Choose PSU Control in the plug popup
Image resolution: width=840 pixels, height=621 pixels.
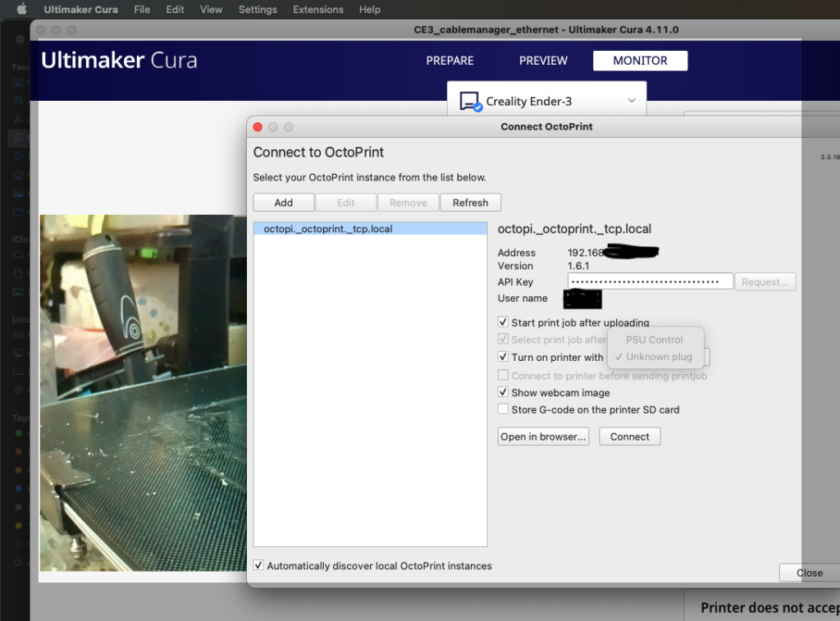pyautogui.click(x=655, y=340)
